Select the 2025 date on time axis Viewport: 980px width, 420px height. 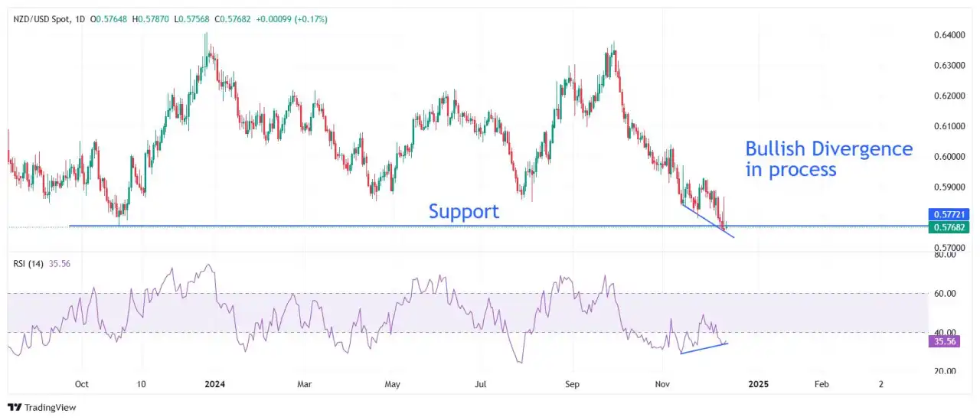[x=759, y=384]
